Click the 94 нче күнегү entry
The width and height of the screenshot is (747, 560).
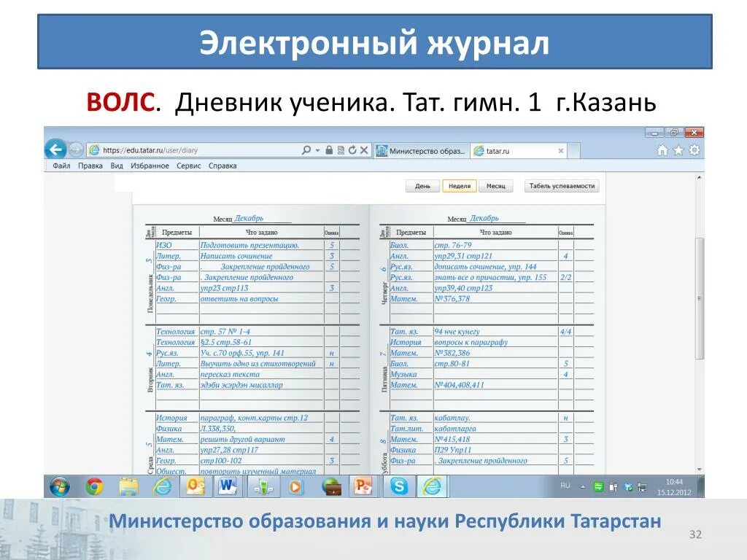coord(457,332)
